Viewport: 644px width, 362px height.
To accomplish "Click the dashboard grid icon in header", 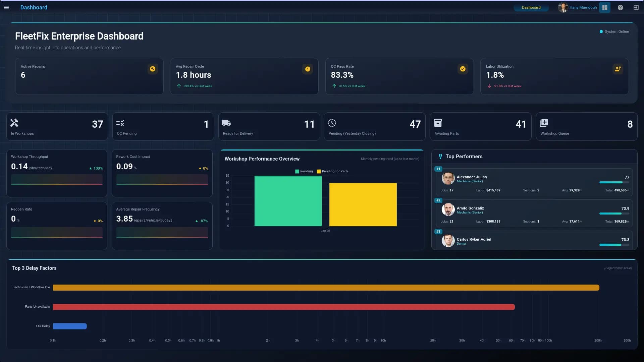I will [605, 7].
